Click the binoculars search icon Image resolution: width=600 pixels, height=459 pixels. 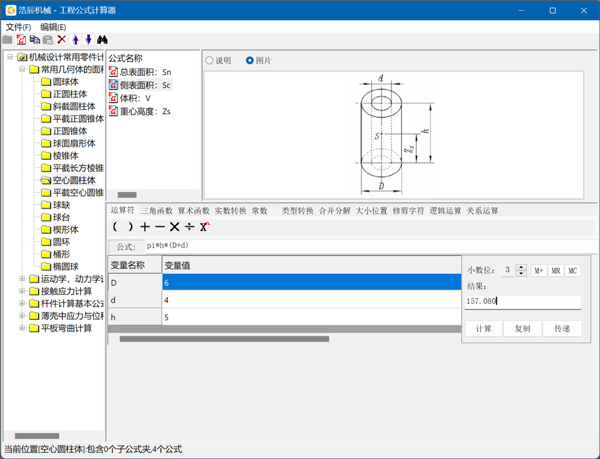pyautogui.click(x=102, y=39)
